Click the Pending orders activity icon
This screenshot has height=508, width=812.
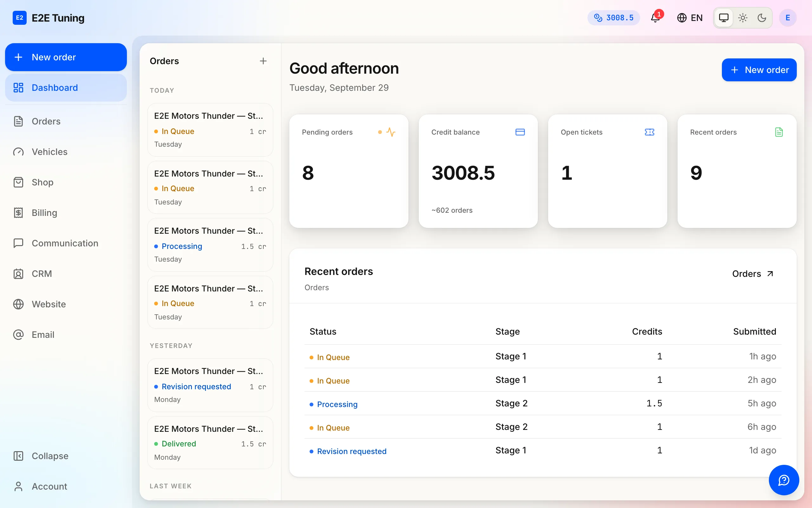[x=390, y=132]
